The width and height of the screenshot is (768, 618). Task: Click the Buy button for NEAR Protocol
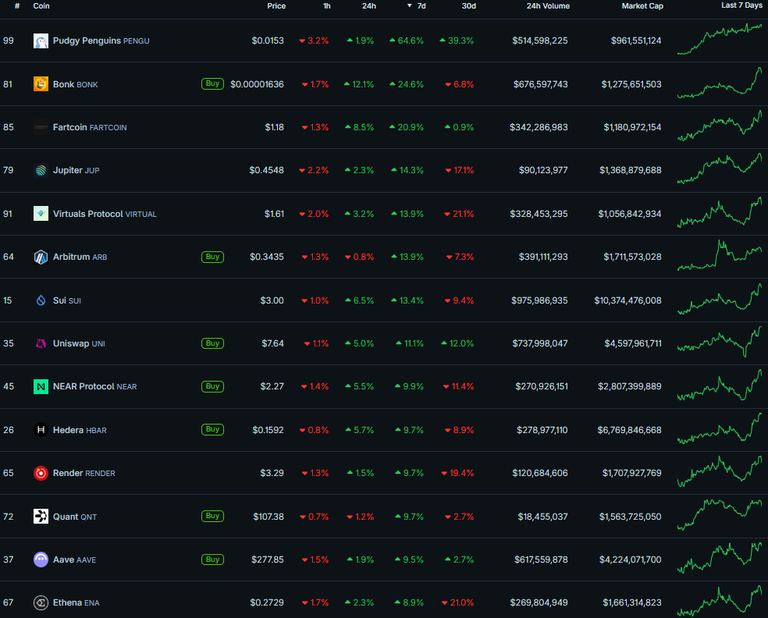pos(213,386)
